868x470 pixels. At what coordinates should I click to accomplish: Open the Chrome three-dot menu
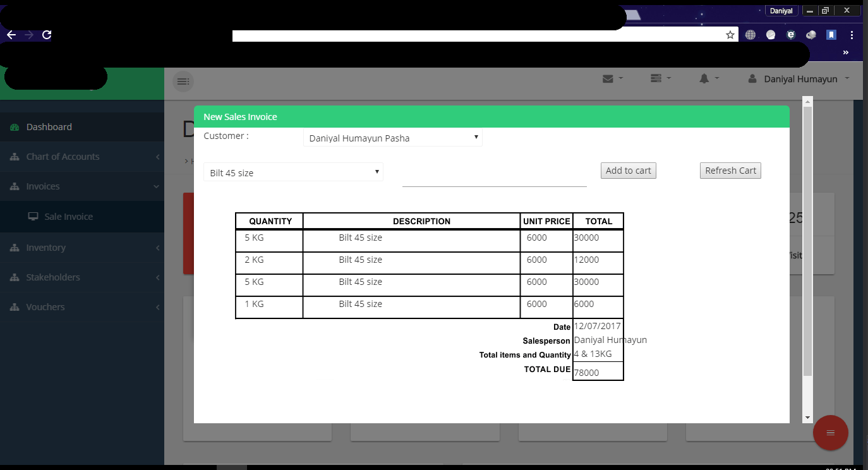point(852,35)
